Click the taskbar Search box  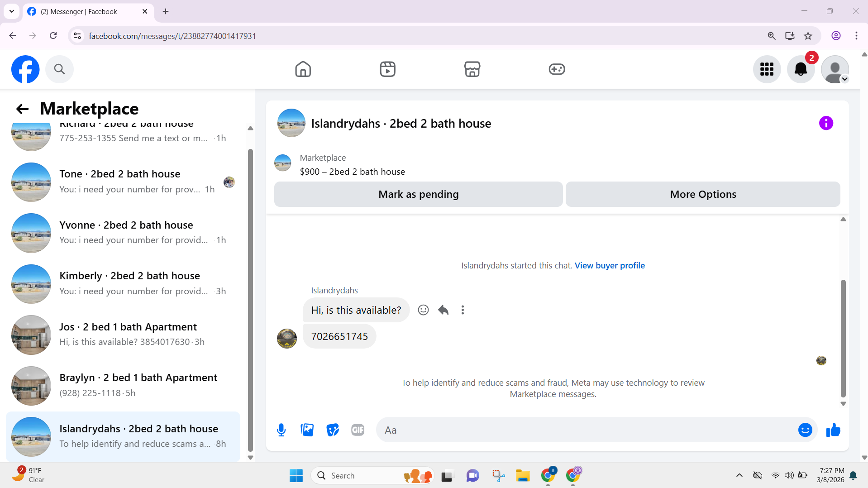(x=372, y=475)
